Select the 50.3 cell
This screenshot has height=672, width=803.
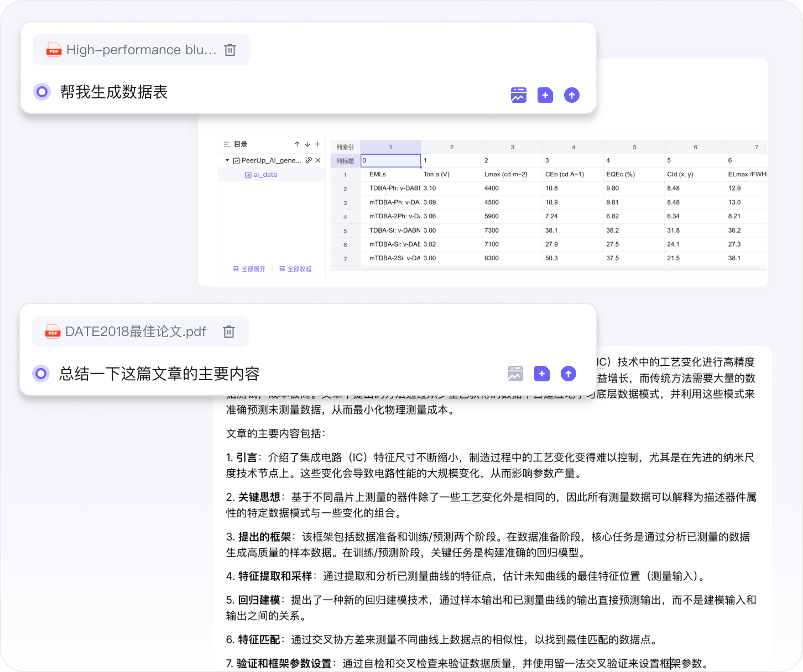(x=573, y=258)
